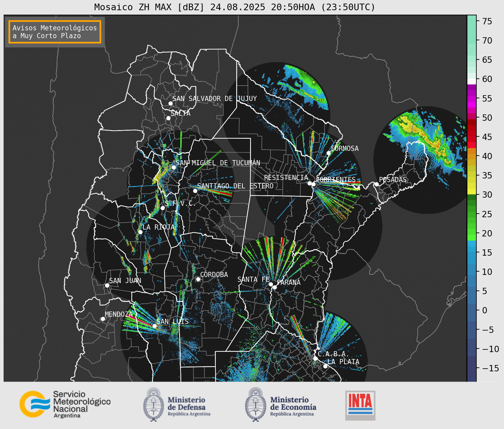
Task: Click the MENDOZA map label
Action: (x=118, y=314)
